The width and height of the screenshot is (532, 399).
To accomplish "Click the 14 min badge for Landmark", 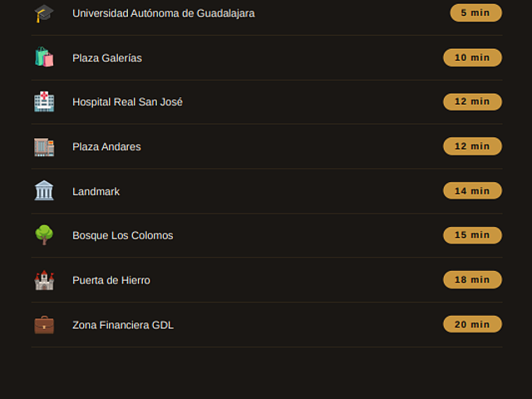I will click(472, 191).
